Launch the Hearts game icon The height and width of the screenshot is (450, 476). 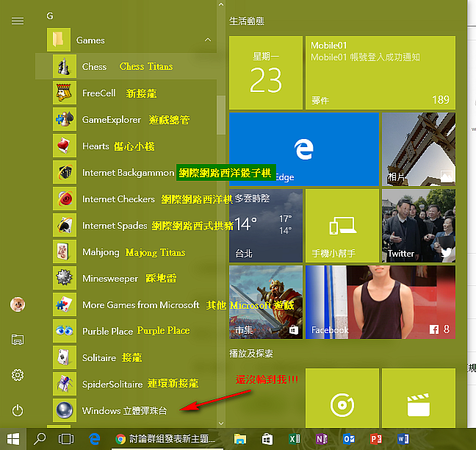pyautogui.click(x=65, y=146)
